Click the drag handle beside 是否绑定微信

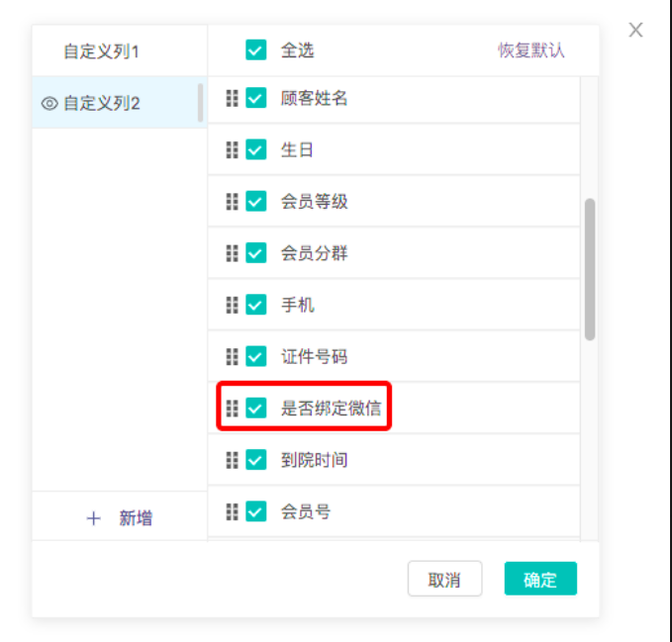(x=232, y=409)
